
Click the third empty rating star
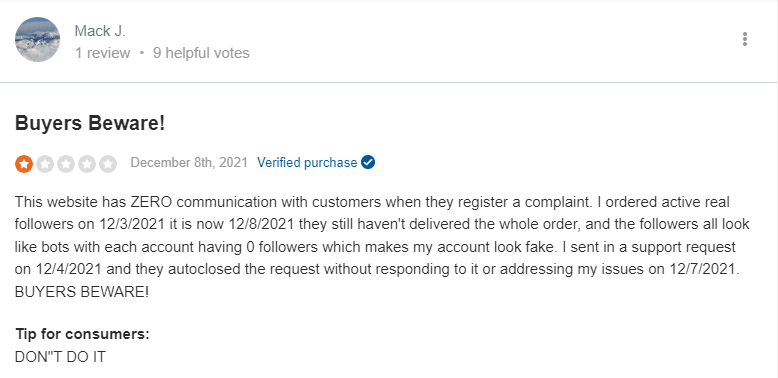tap(65, 164)
